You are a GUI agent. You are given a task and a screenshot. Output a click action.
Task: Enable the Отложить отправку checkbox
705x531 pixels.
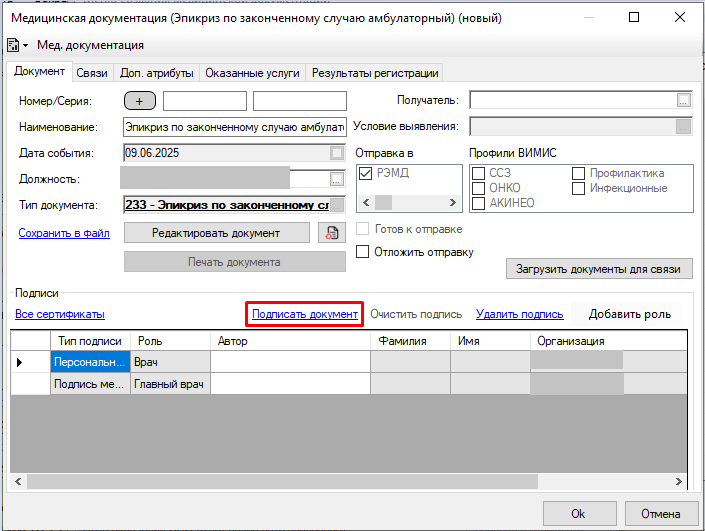tap(364, 252)
